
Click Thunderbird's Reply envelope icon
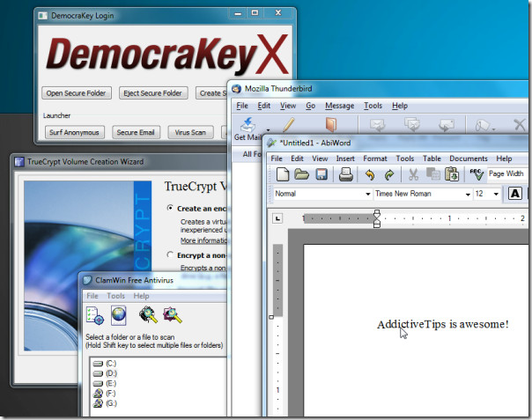(x=377, y=125)
